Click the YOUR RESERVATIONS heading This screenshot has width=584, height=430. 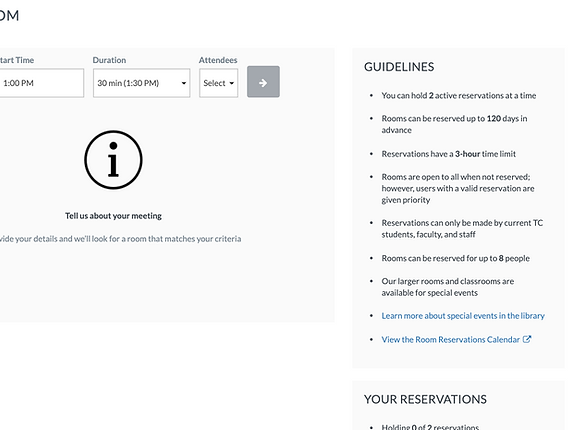click(x=425, y=399)
